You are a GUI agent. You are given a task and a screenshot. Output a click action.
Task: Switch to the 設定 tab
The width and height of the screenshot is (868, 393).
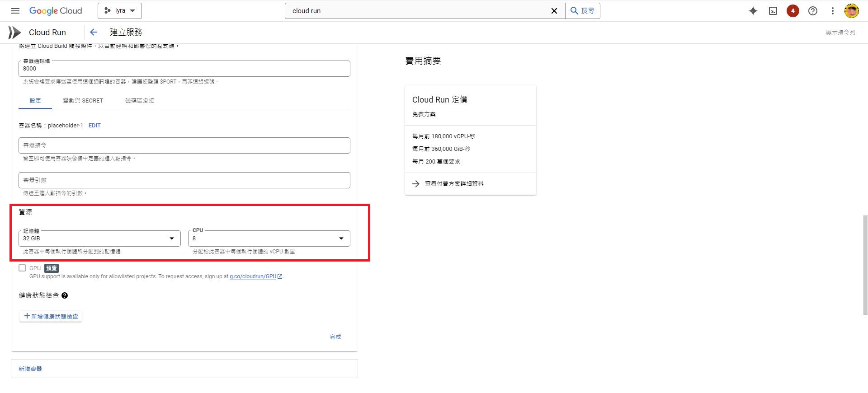[35, 100]
